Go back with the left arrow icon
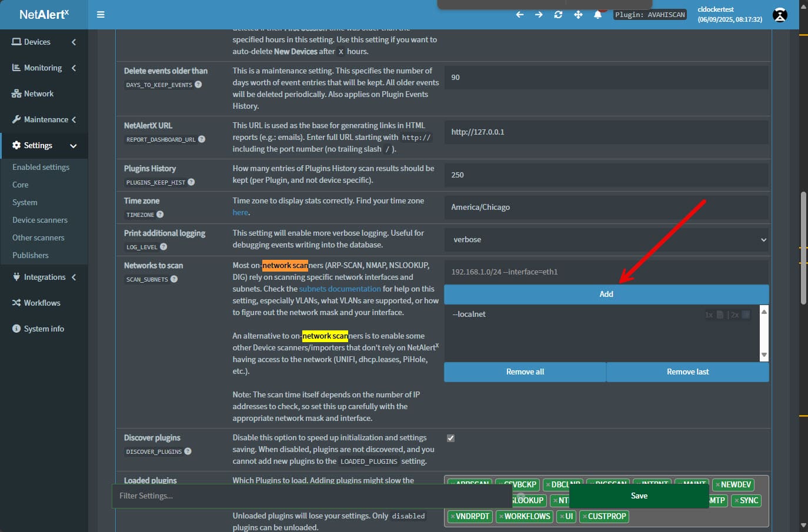 (x=520, y=15)
